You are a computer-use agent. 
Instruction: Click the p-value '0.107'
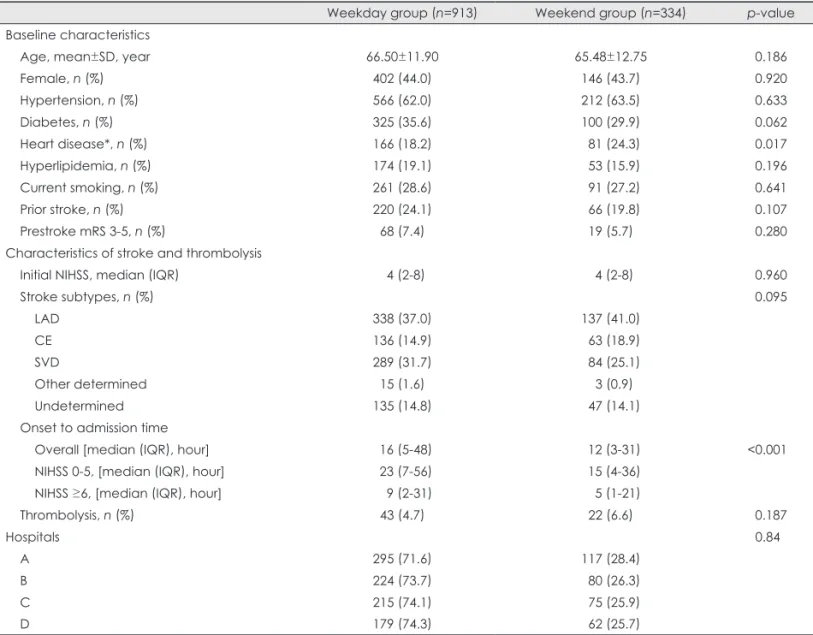(770, 209)
